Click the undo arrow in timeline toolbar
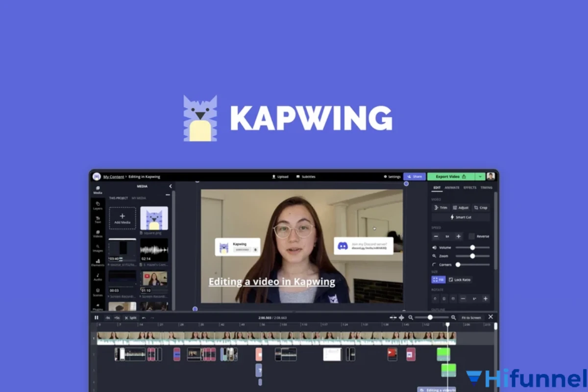588x392 pixels. (144, 318)
